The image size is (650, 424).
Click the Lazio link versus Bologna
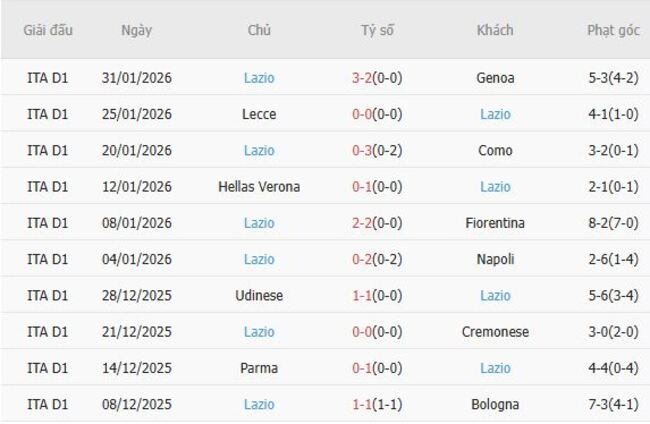[x=259, y=405]
